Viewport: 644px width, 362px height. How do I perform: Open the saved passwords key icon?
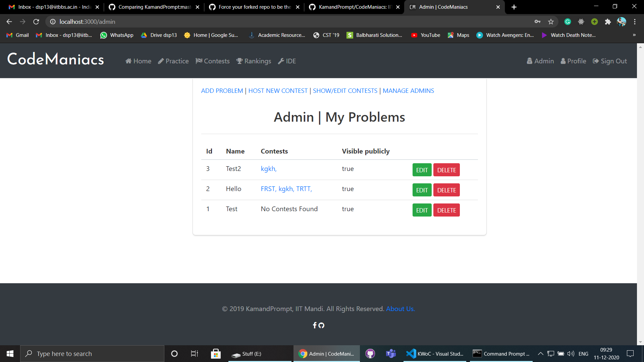[x=537, y=22]
